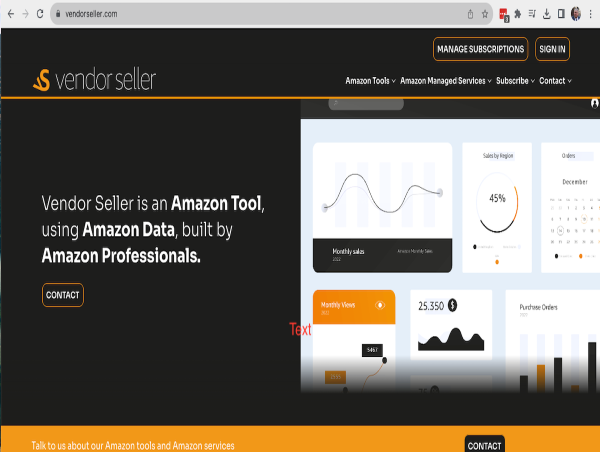Click the padlock site info icon

click(58, 14)
